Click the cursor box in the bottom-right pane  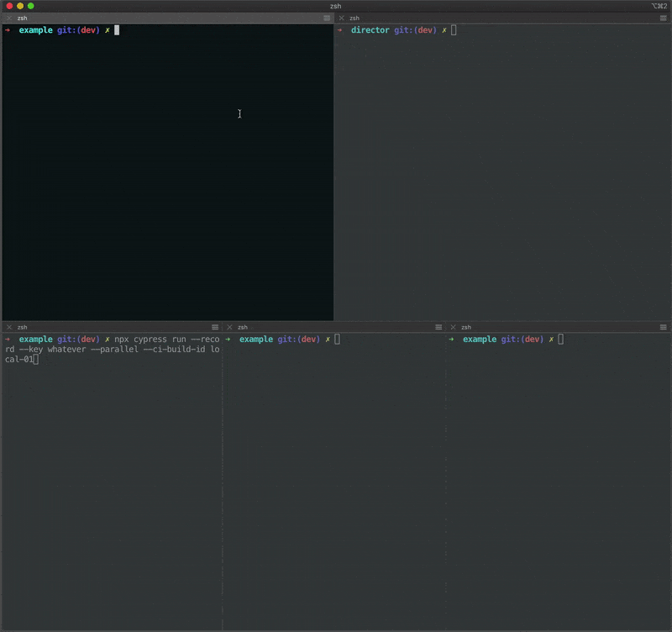(561, 340)
